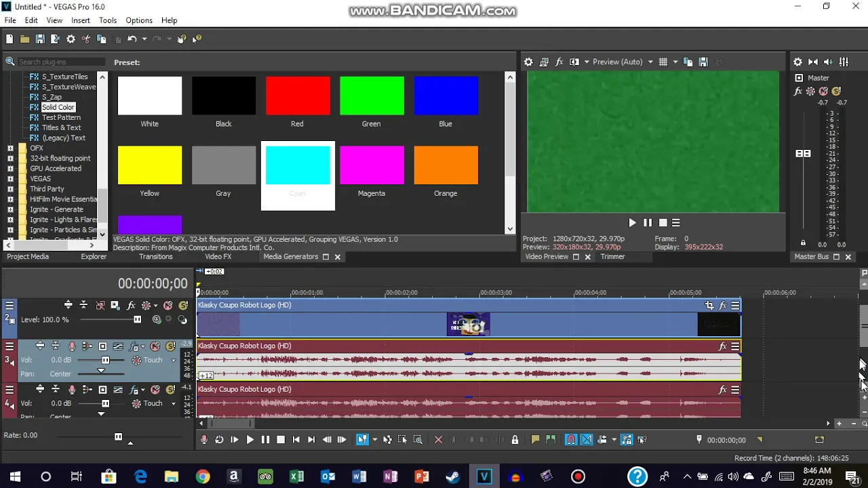Adjust the Level slider on video track 2

pos(137,320)
